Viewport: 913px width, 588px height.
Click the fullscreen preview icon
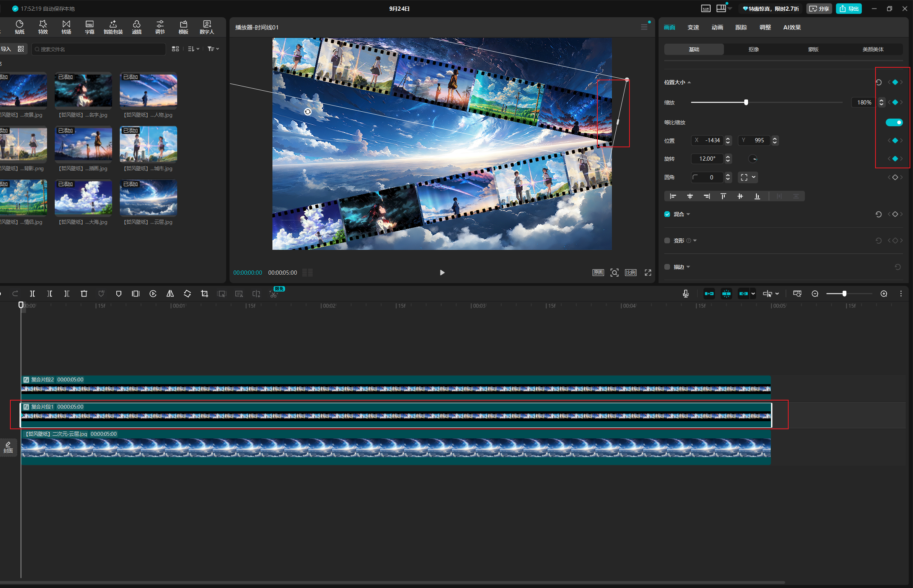(x=648, y=272)
